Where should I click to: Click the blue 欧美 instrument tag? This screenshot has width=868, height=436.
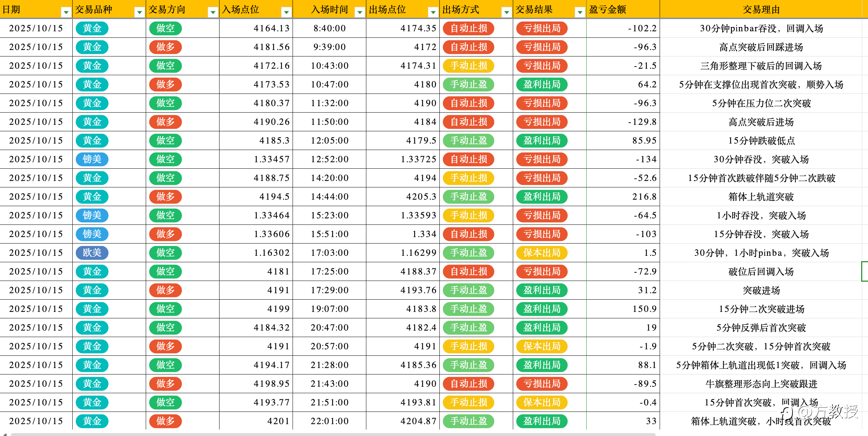[x=92, y=253]
